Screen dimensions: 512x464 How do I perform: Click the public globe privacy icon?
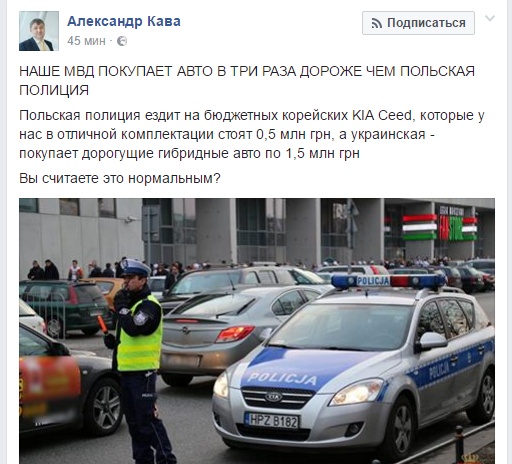[x=122, y=41]
